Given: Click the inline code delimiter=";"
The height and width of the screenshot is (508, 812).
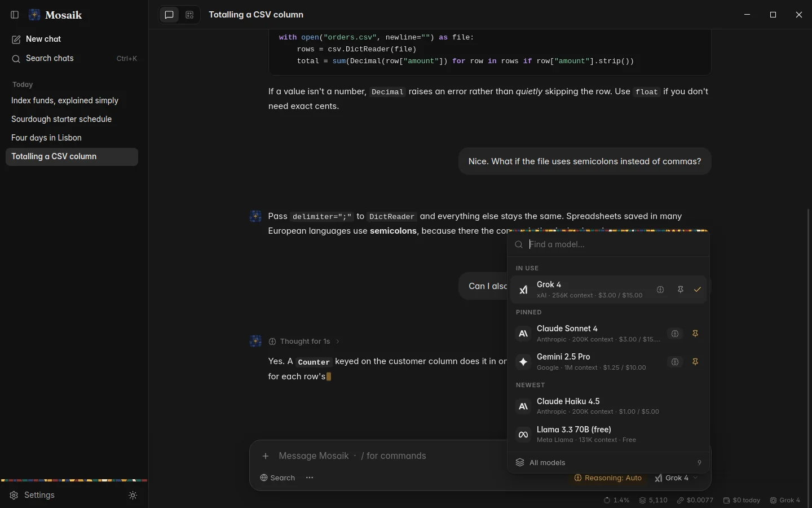Looking at the screenshot, I should (x=322, y=217).
